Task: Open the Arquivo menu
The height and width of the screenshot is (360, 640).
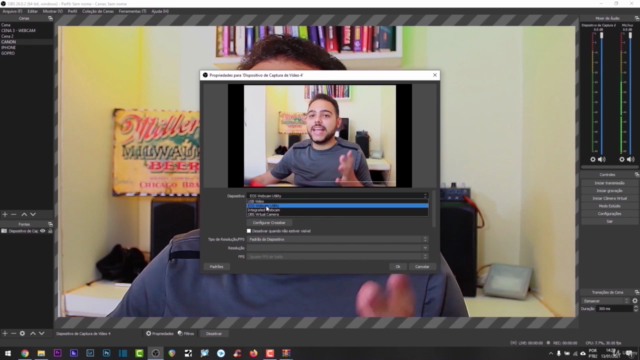Action: [x=12, y=11]
